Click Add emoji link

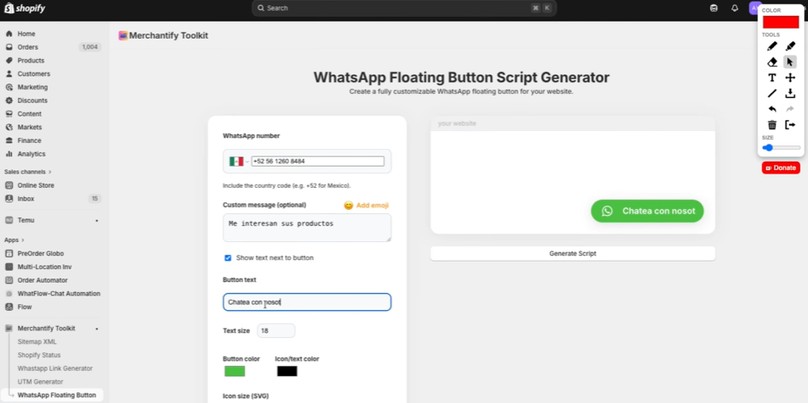[x=366, y=206]
